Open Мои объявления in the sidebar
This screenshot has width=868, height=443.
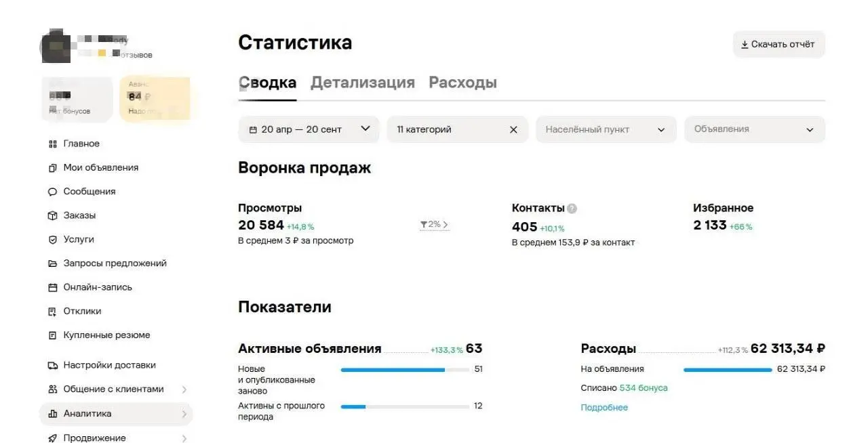pyautogui.click(x=101, y=167)
